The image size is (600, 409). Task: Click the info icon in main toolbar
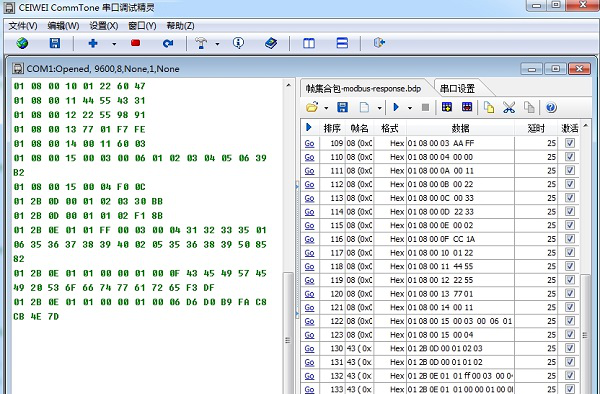(x=238, y=44)
